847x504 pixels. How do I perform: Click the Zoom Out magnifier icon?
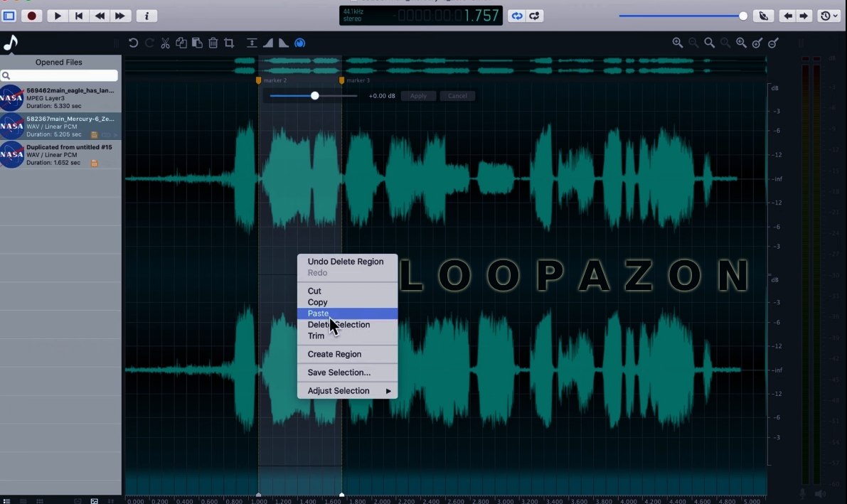coord(693,43)
